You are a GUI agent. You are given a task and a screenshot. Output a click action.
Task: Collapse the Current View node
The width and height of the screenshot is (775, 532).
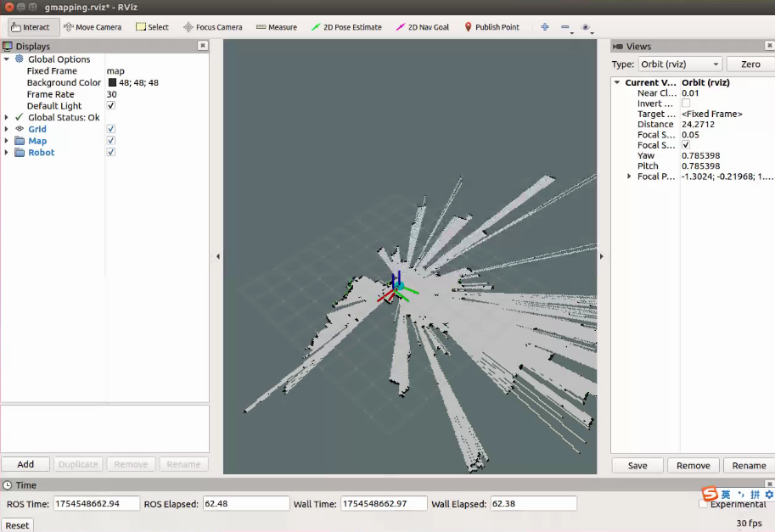click(617, 82)
